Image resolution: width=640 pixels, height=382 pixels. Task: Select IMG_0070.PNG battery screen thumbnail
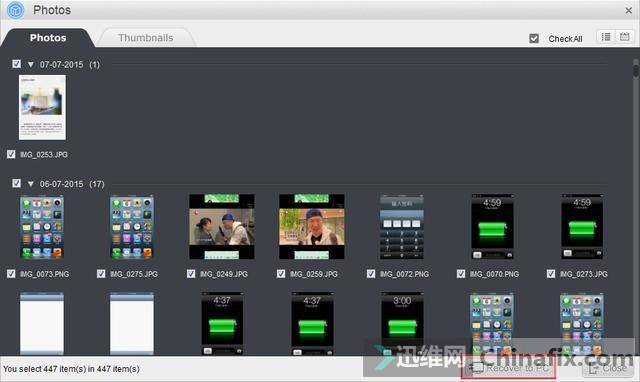click(492, 227)
